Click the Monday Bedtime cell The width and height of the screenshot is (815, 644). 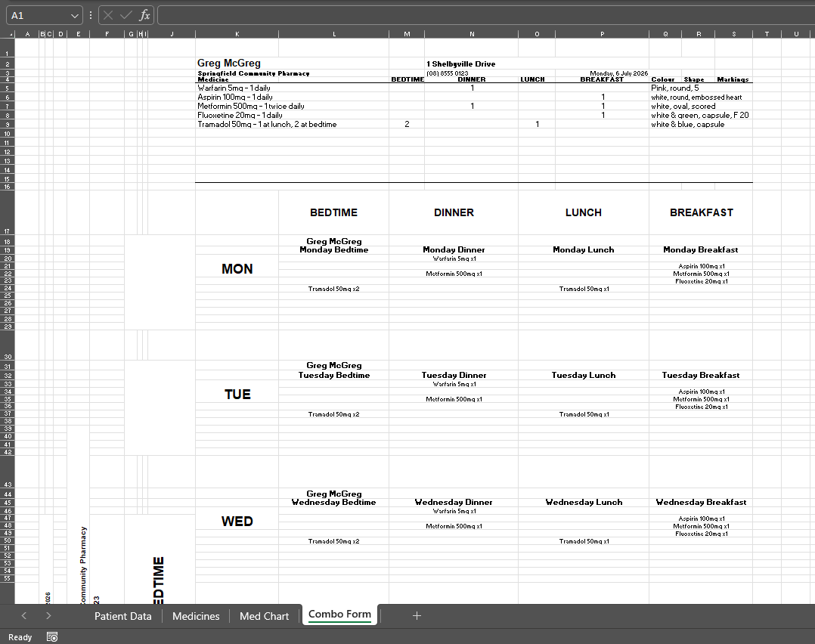(333, 250)
